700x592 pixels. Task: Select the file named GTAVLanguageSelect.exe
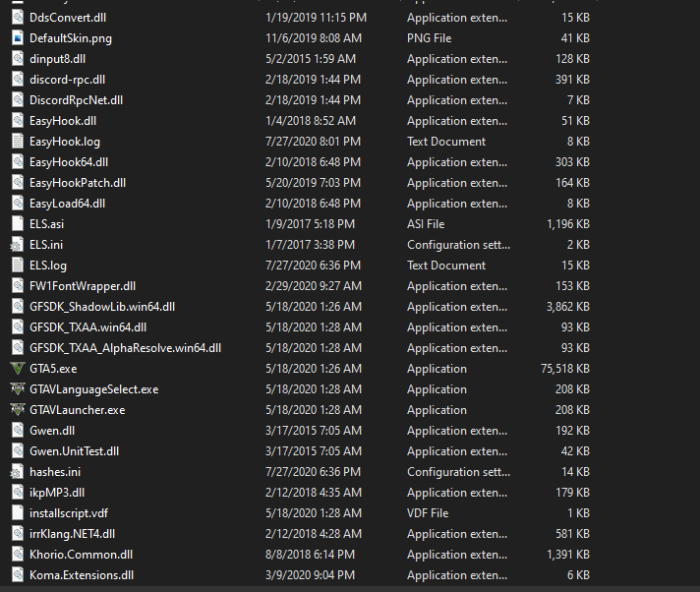93,389
